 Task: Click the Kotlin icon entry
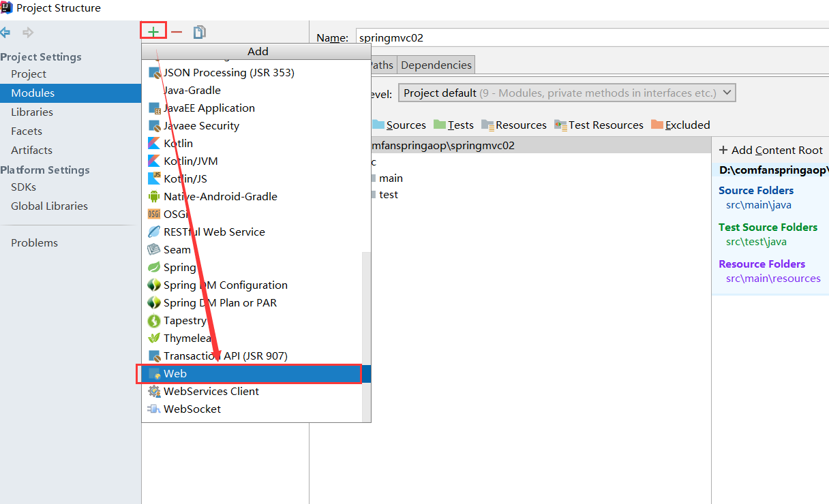pos(154,143)
